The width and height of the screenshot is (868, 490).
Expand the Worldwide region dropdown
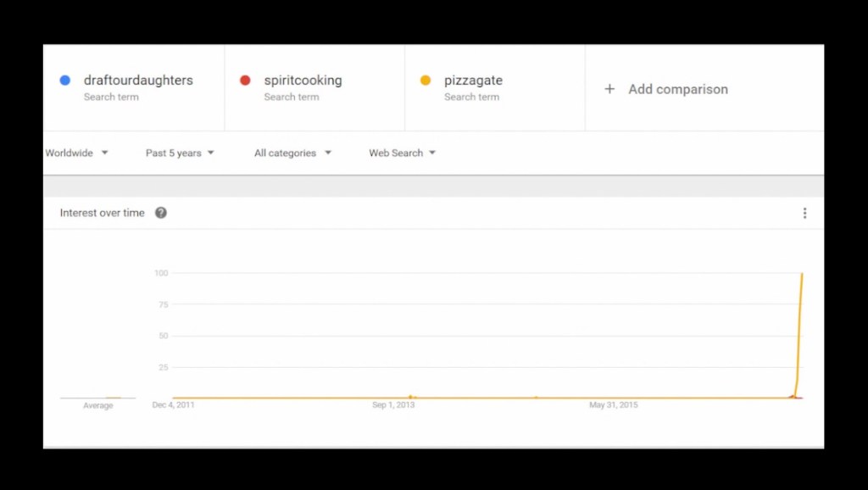pos(77,153)
